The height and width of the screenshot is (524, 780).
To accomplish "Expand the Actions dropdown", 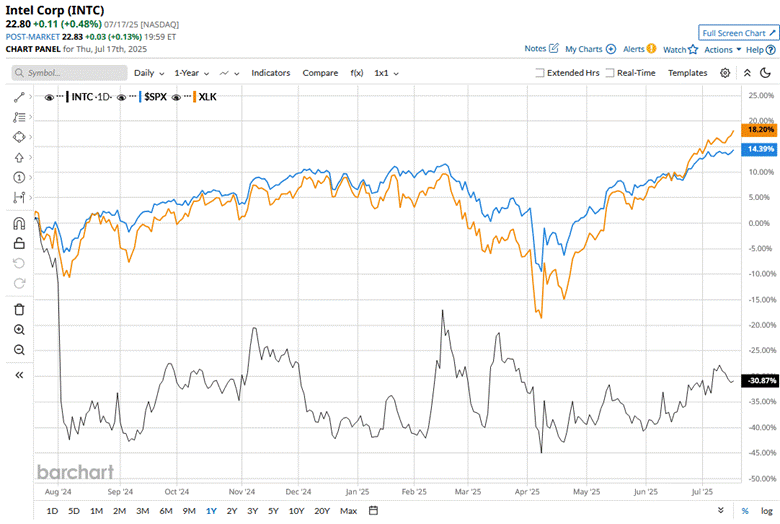I will click(722, 50).
